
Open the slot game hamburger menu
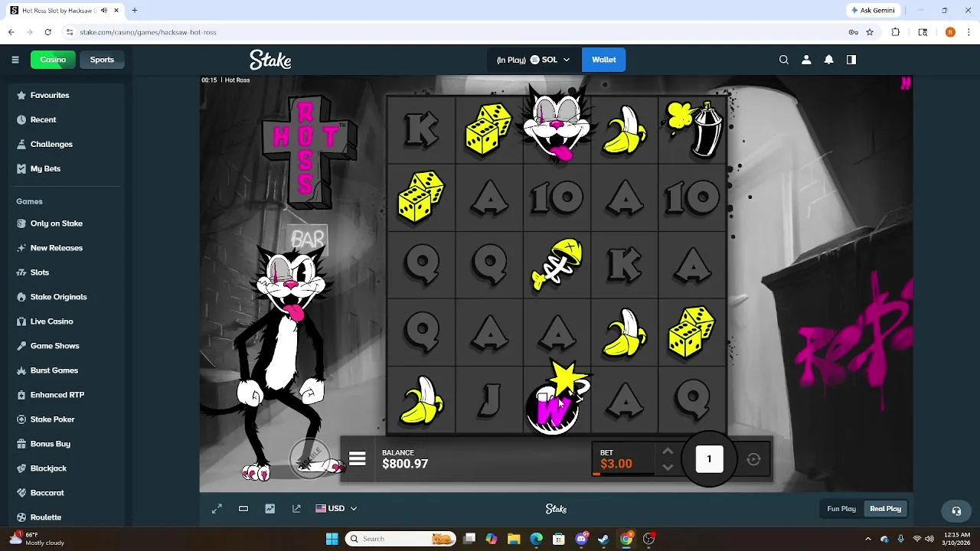tap(357, 459)
